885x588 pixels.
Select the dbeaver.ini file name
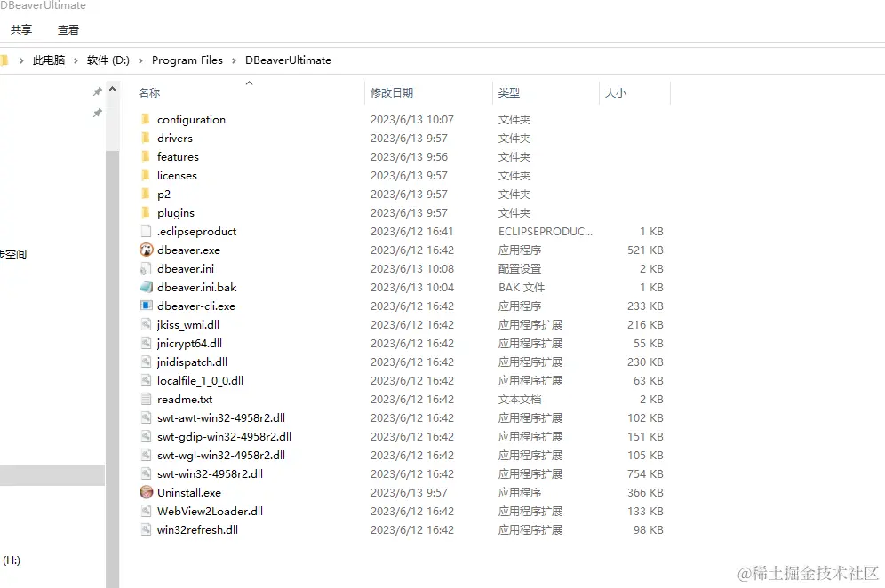[186, 268]
